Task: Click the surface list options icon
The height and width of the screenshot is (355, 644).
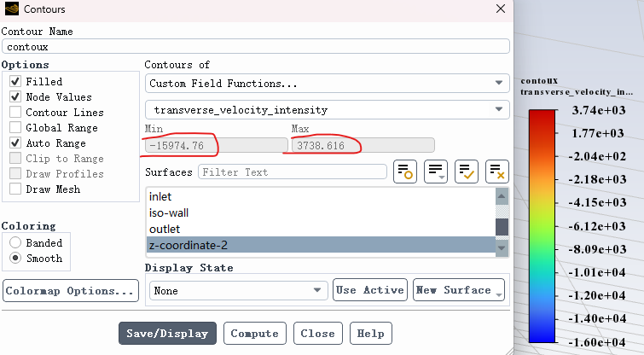Action: [436, 172]
